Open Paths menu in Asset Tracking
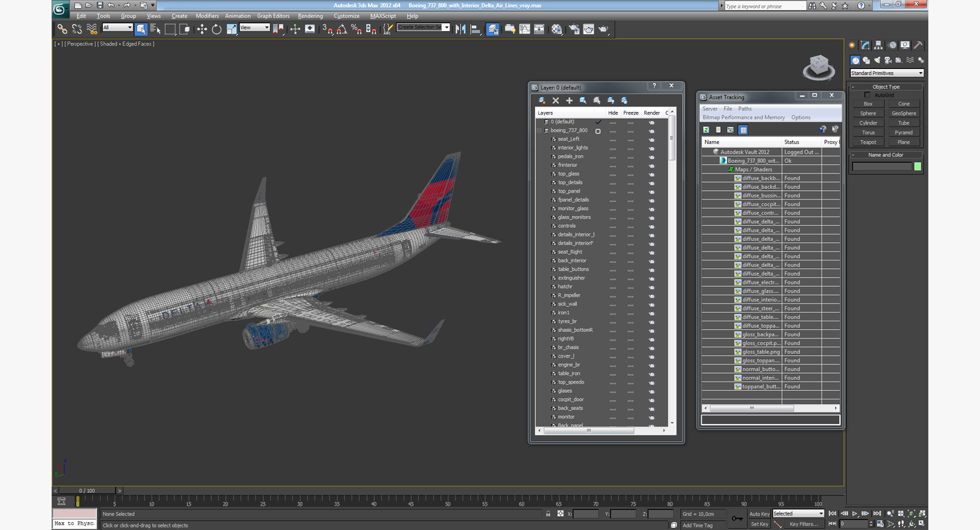The height and width of the screenshot is (530, 980). (x=745, y=109)
